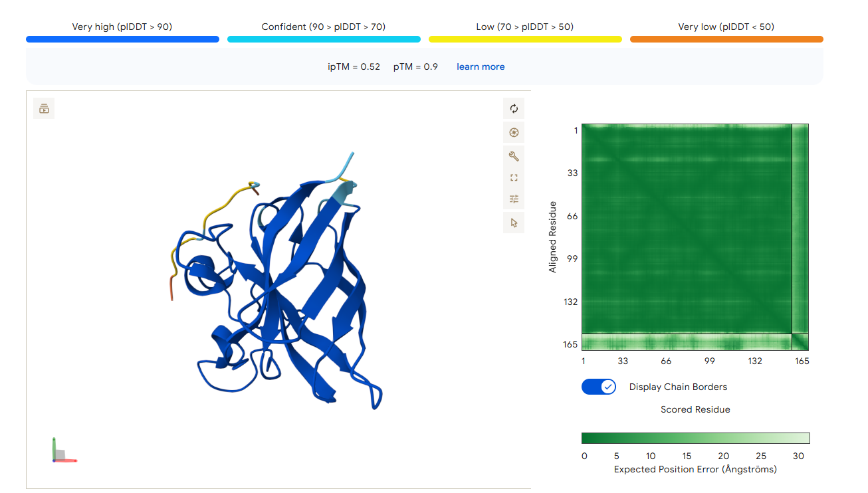
Task: Activate selection mode cursor icon
Action: pos(514,223)
